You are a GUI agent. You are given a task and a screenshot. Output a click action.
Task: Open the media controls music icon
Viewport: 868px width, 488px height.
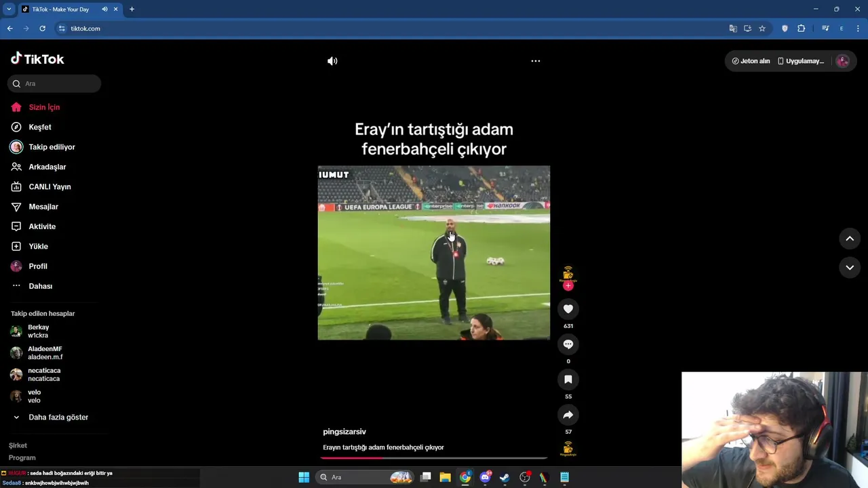[825, 28]
